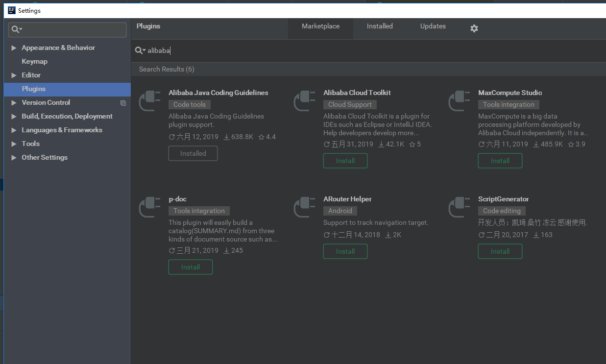The width and height of the screenshot is (606, 364).
Task: Open settings search options magnifier dropdown
Action: [x=17, y=29]
